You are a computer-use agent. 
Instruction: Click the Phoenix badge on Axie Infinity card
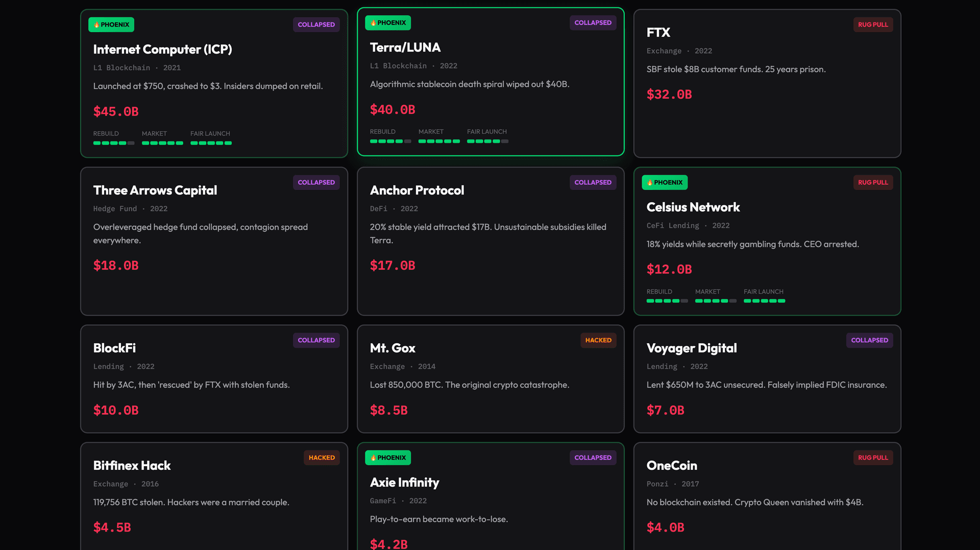point(388,458)
